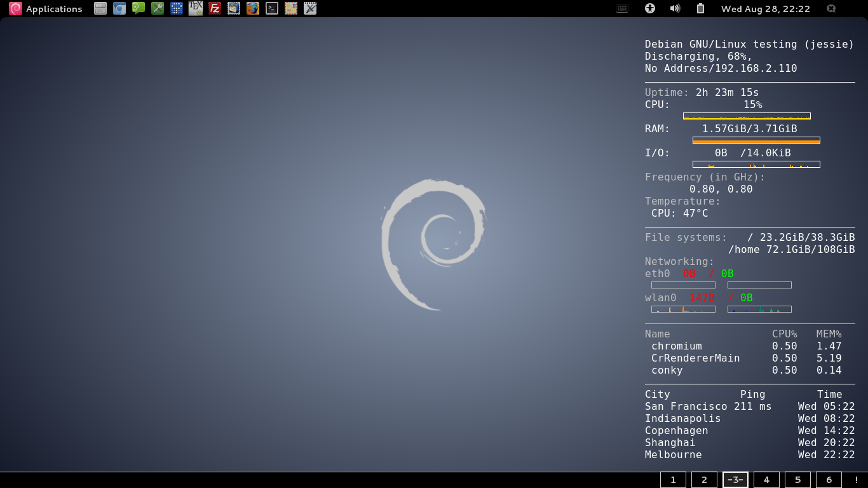
Task: Click the 'conky' process row
Action: click(747, 370)
